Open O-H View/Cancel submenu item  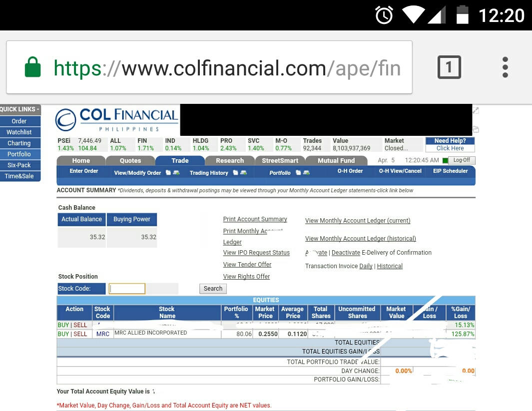pos(400,171)
